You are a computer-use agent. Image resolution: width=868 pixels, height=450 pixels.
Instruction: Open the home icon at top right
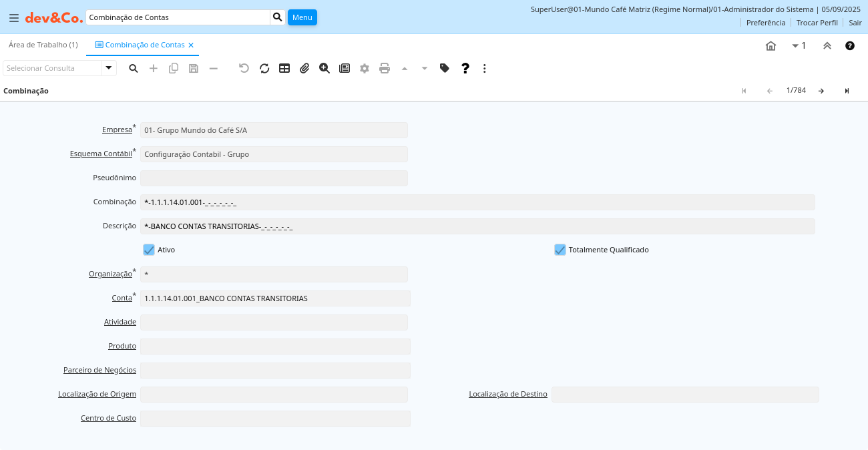771,45
